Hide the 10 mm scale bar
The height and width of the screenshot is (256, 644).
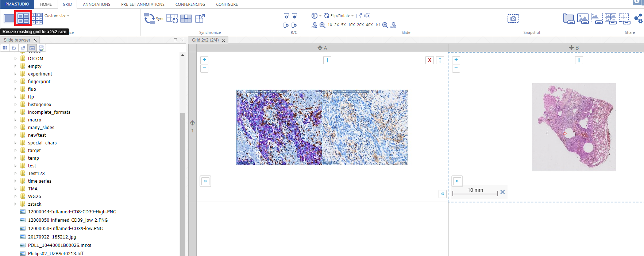click(502, 192)
